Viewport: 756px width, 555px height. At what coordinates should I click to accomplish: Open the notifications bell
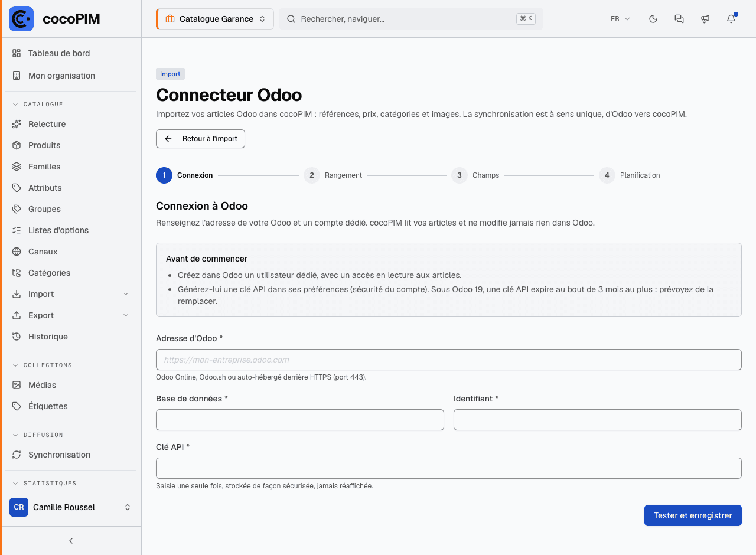(x=731, y=19)
